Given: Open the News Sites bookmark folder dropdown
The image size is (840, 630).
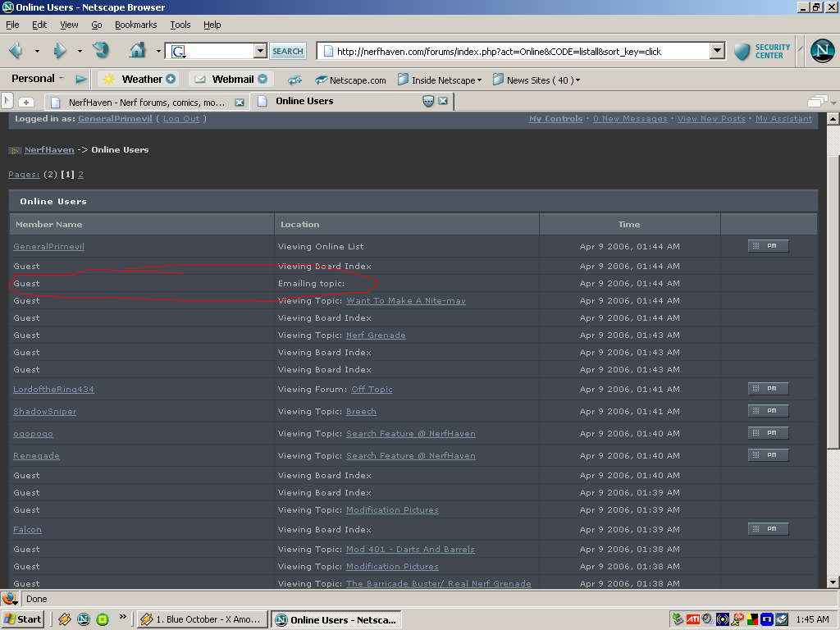Looking at the screenshot, I should coord(542,80).
